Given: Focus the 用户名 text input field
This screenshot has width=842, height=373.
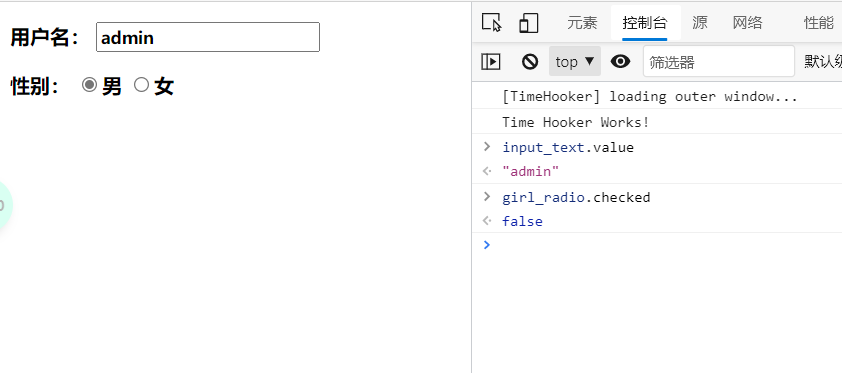Looking at the screenshot, I should click(x=208, y=37).
